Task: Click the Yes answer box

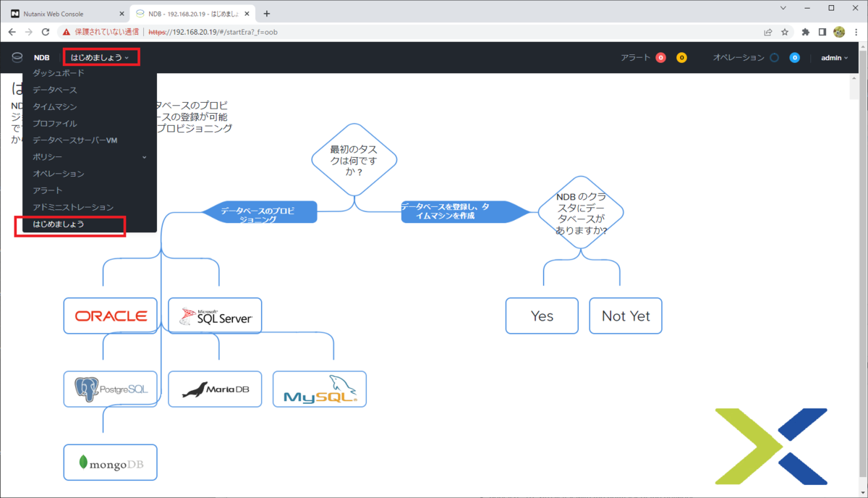Action: [x=542, y=316]
